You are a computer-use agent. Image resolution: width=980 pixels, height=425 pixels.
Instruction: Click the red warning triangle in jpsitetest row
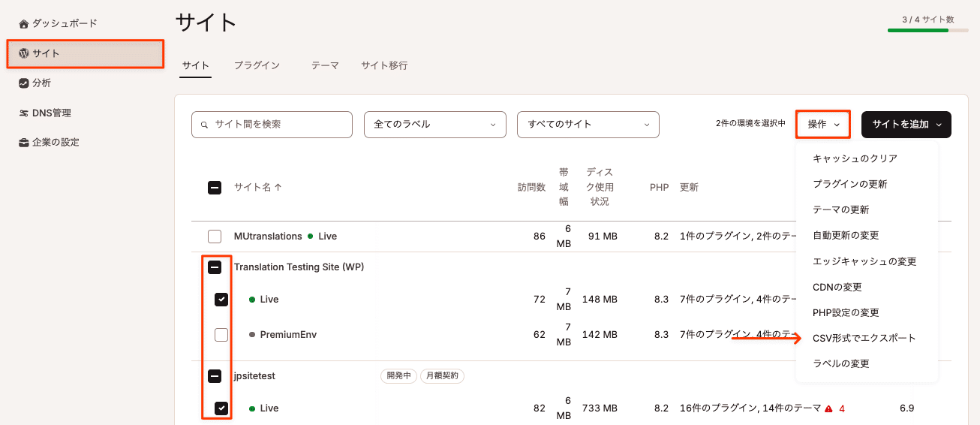coord(828,409)
